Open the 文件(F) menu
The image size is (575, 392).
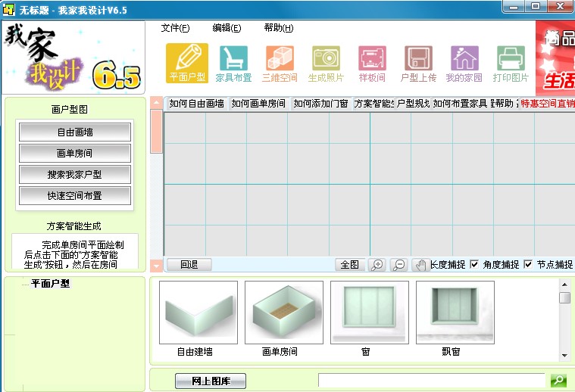(175, 28)
